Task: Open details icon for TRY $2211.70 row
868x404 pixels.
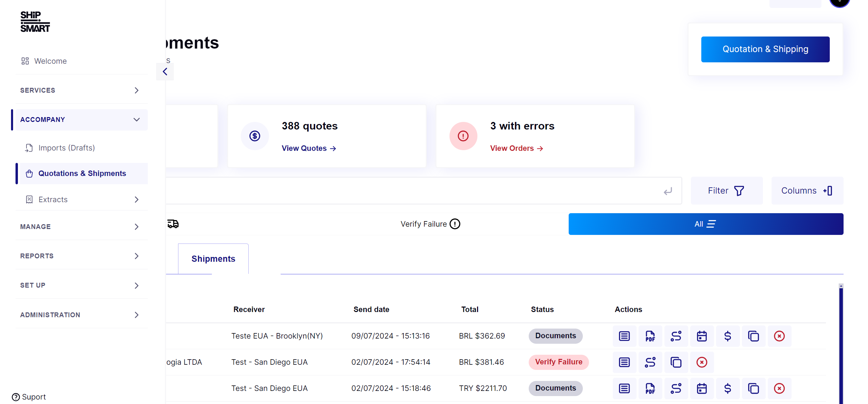Action: coord(624,389)
